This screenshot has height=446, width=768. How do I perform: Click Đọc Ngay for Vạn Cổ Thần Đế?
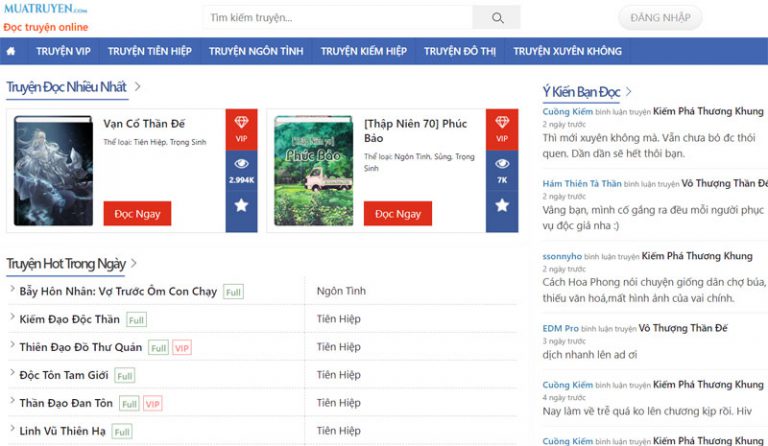(x=137, y=214)
